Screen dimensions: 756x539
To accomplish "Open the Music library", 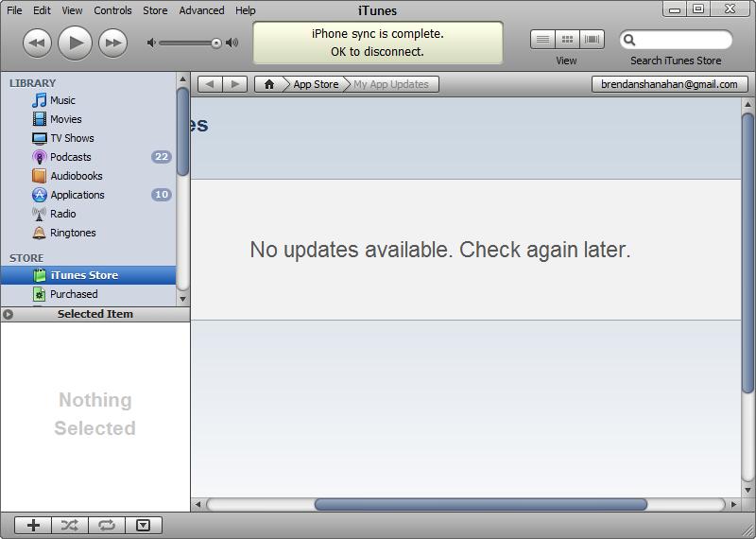I will coord(88,100).
